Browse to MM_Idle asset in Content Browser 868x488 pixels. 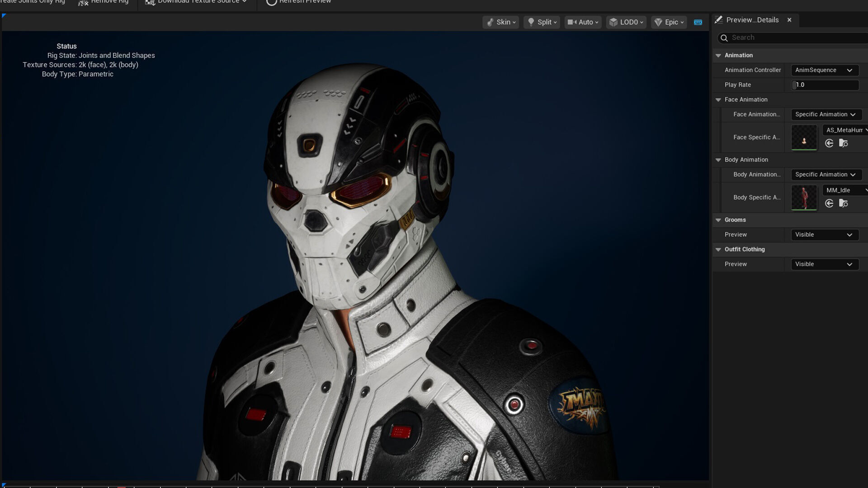pos(843,203)
